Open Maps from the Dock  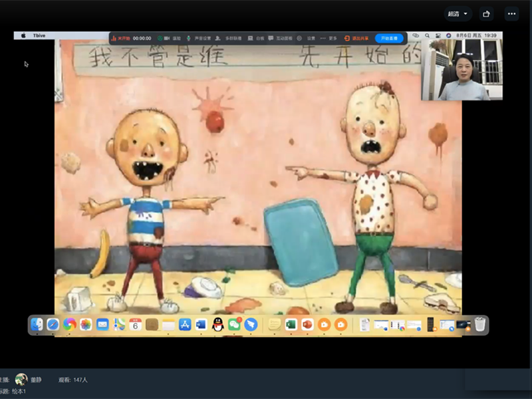click(x=119, y=325)
